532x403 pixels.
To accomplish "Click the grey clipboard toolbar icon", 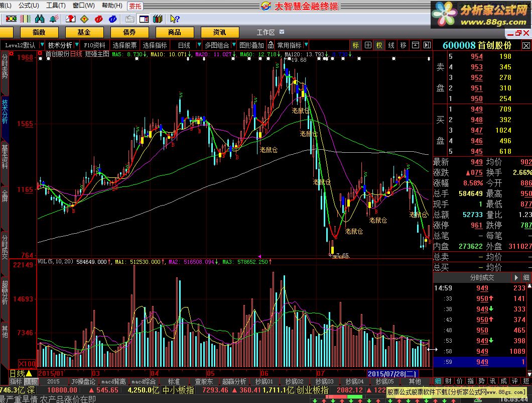I will click(129, 19).
